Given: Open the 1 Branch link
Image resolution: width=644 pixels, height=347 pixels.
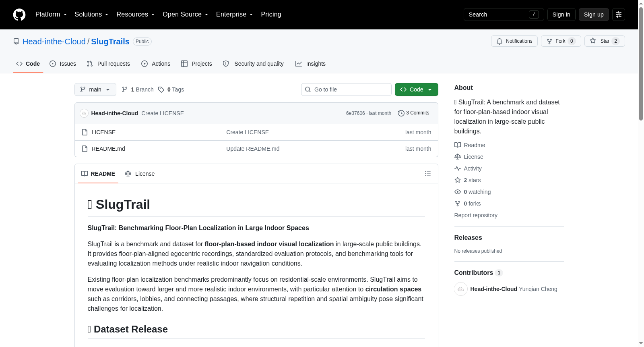Looking at the screenshot, I should 138,89.
